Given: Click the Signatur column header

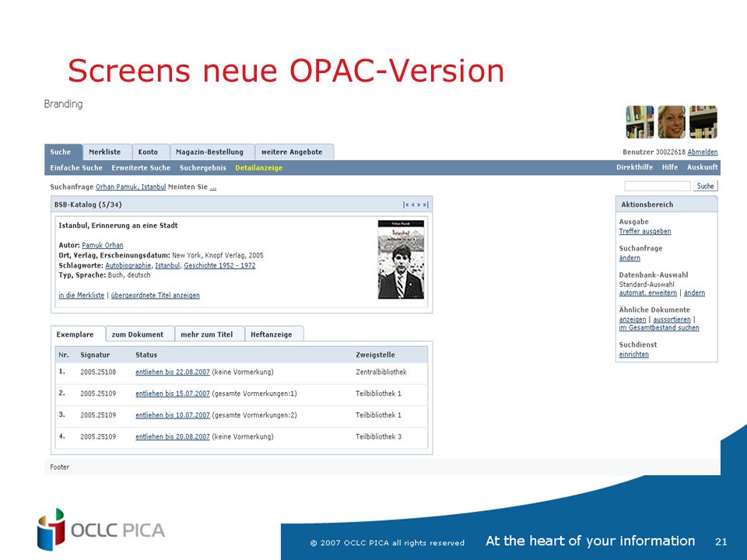Looking at the screenshot, I should (95, 355).
